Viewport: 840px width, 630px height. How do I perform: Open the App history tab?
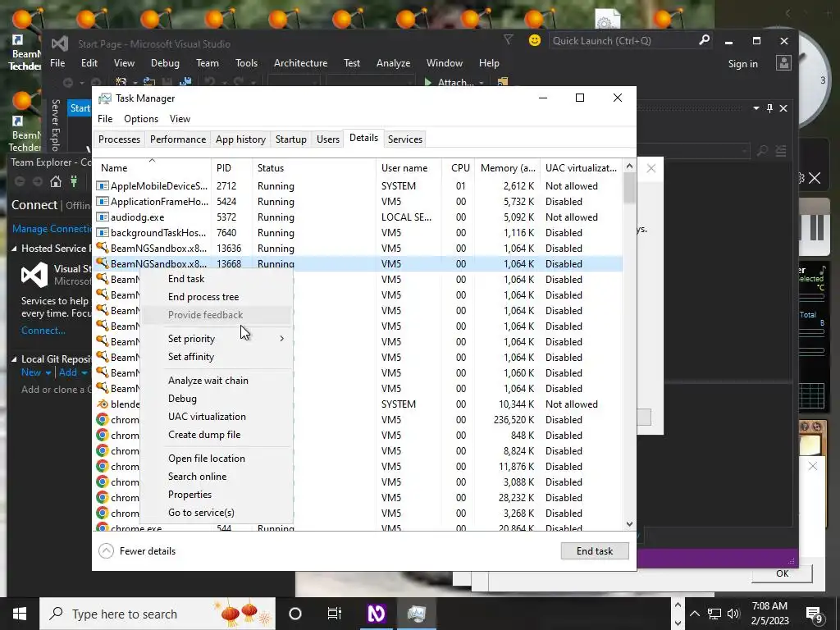pos(240,139)
